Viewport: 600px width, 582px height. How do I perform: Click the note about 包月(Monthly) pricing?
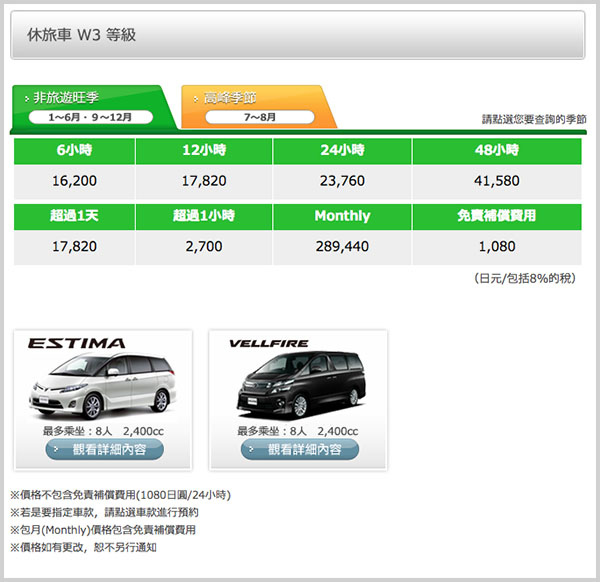tap(103, 530)
